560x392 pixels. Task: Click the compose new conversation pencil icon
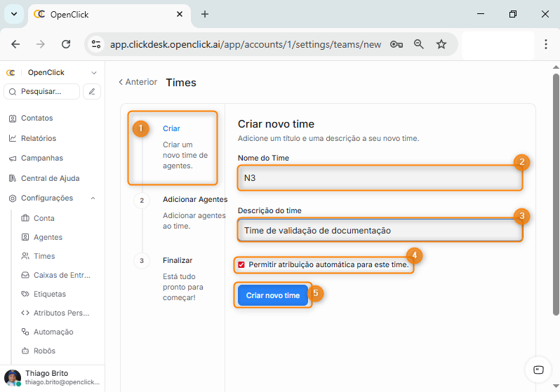point(92,91)
